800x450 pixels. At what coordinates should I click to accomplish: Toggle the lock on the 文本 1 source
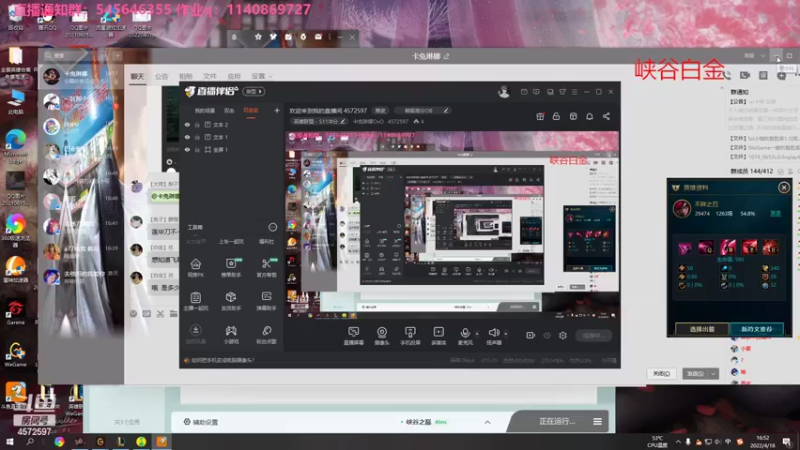click(197, 137)
